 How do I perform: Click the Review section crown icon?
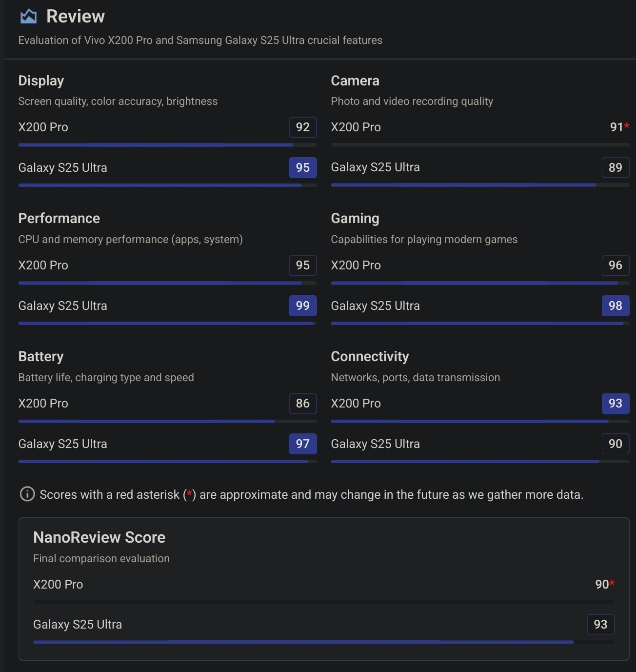point(28,17)
